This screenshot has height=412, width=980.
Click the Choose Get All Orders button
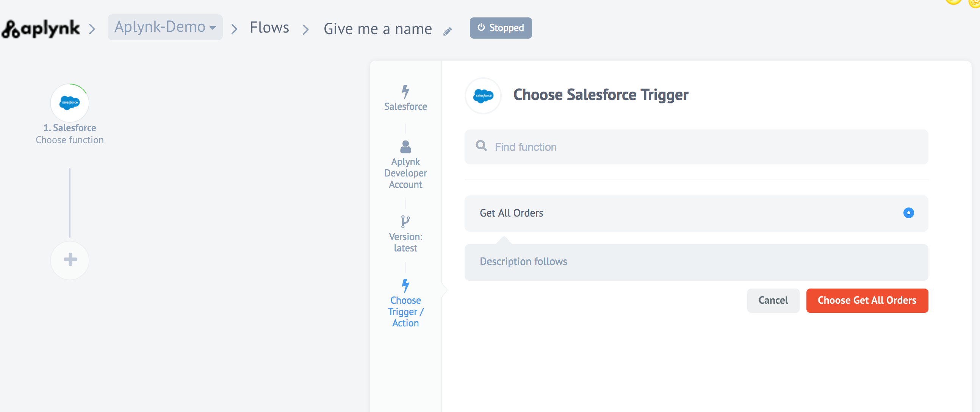pyautogui.click(x=867, y=300)
